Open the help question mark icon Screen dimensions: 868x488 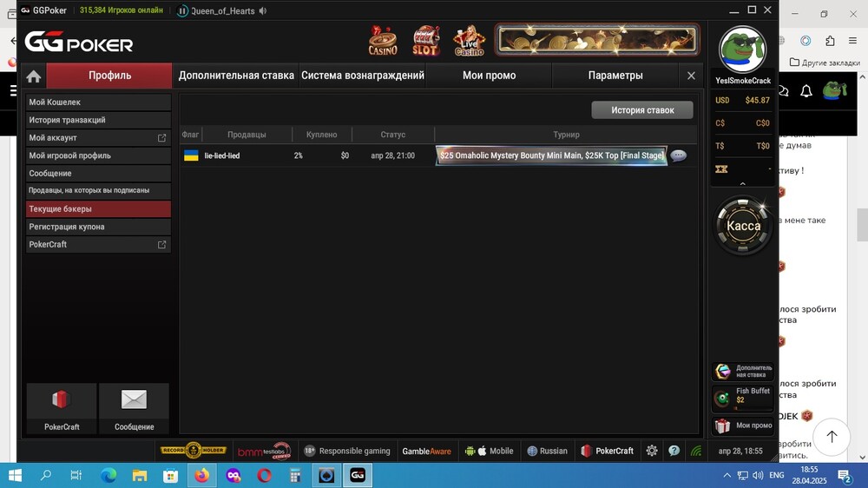(674, 451)
